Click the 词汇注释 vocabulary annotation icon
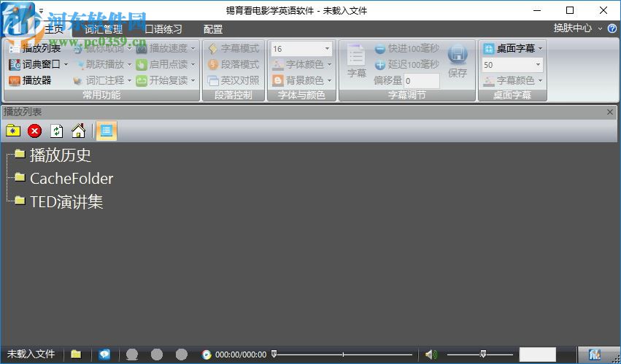 [x=77, y=80]
